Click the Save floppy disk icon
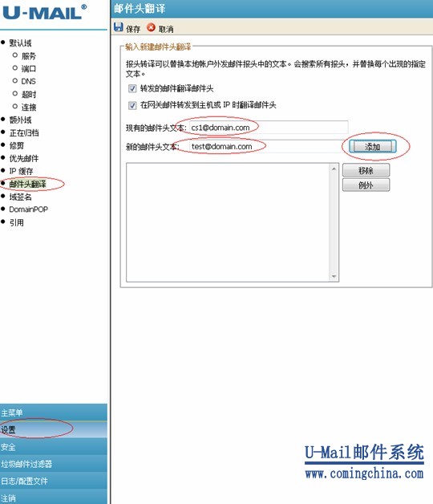 coord(118,27)
